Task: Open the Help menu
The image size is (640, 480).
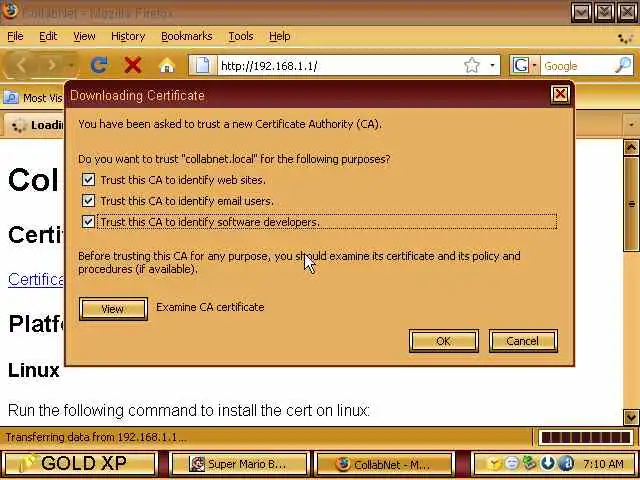Action: [280, 36]
